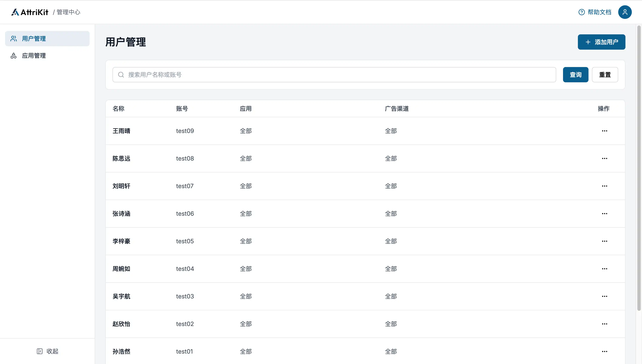This screenshot has width=642, height=364.
Task: Open the 帮助文档 help link
Action: click(x=599, y=12)
